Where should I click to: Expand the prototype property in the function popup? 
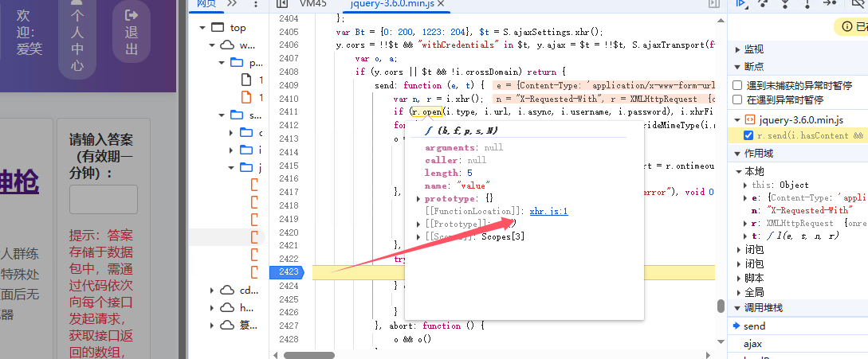(x=419, y=198)
